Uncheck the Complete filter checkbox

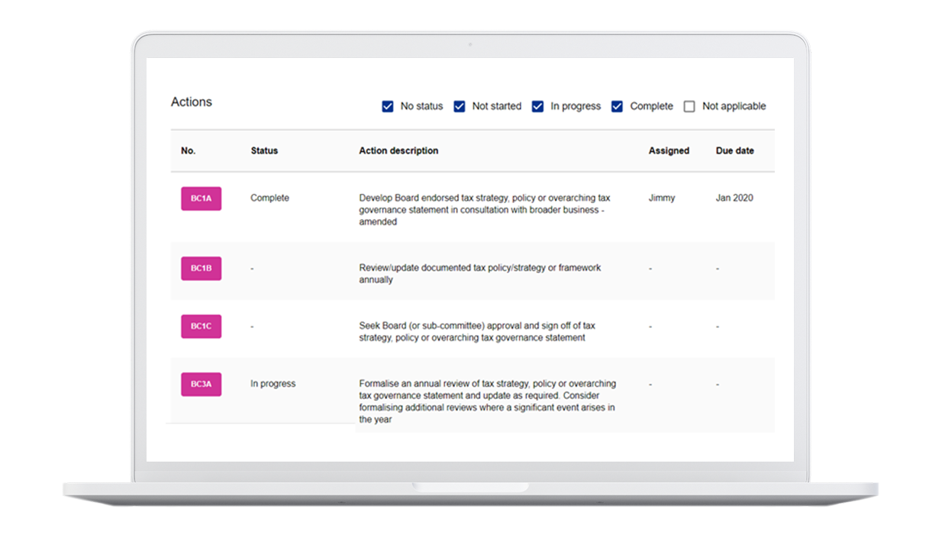[x=618, y=107]
